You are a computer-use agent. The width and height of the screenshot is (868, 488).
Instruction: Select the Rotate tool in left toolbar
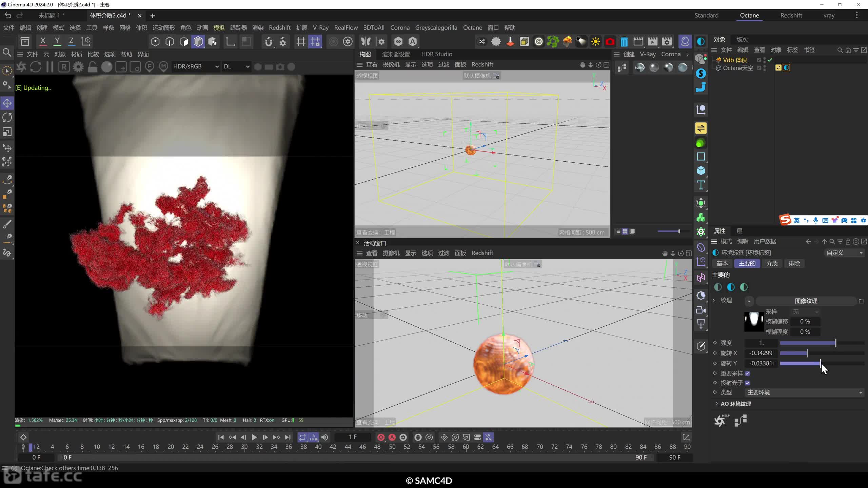pyautogui.click(x=7, y=118)
